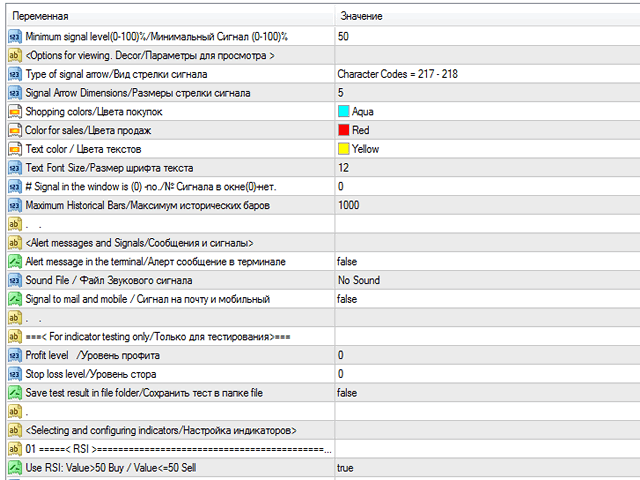Viewport: 640px width, 480px height.
Task: Click the boolean icon beside Signal to mail and mobile
Action: [x=15, y=299]
